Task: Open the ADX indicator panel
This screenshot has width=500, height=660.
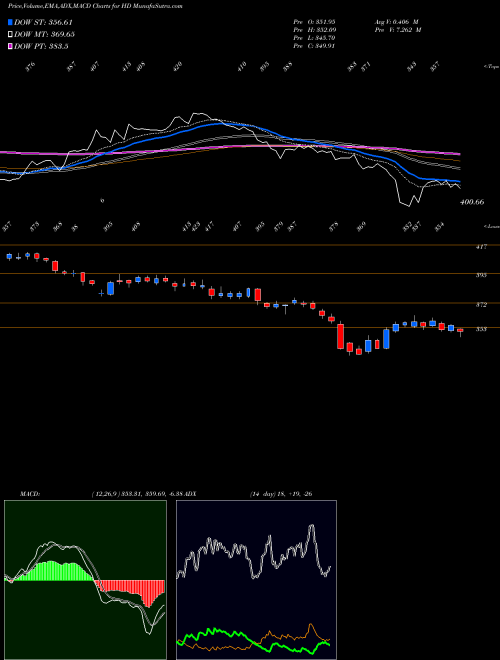Action: click(256, 580)
